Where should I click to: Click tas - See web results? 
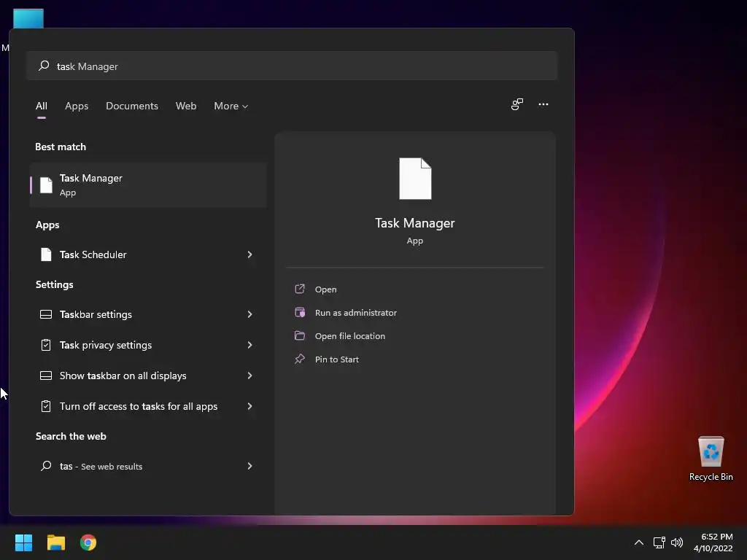[x=147, y=466]
